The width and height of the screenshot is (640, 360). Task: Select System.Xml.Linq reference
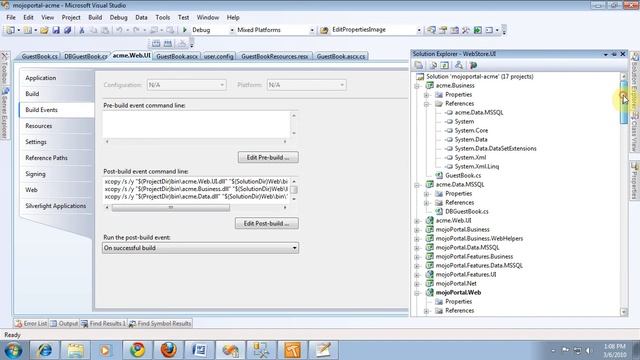coord(477,167)
